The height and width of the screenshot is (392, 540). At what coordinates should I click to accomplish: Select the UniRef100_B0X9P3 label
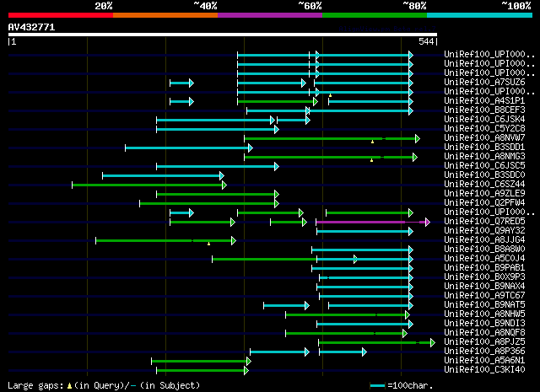point(484,277)
